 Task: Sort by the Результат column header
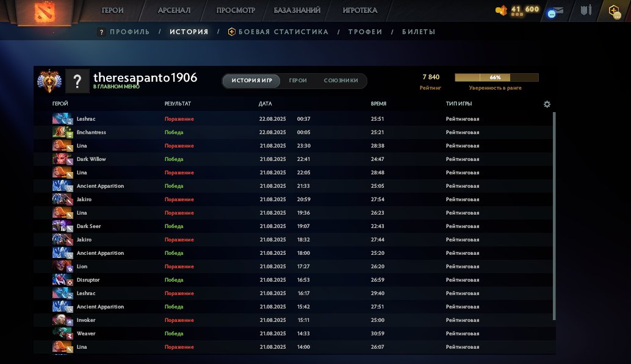pyautogui.click(x=178, y=104)
